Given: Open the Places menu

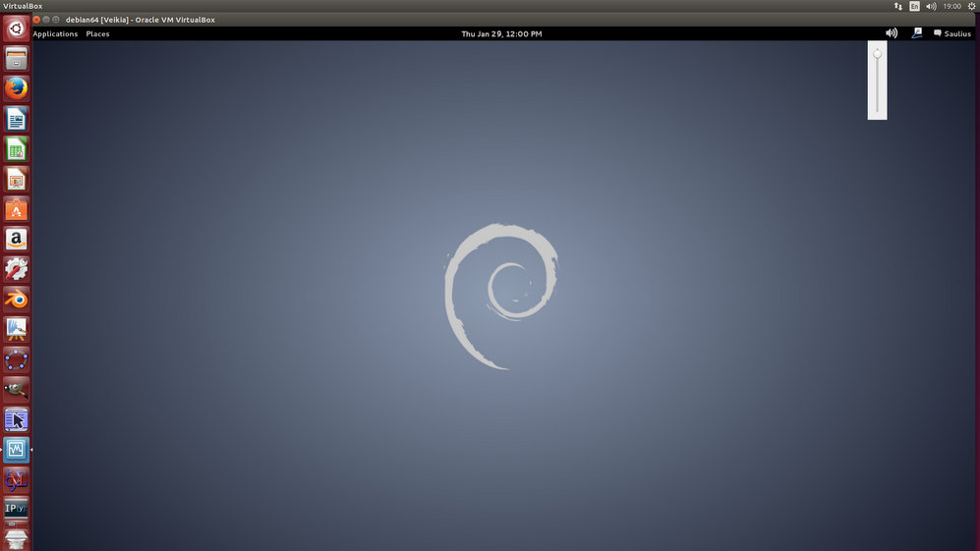Looking at the screenshot, I should click(x=97, y=33).
